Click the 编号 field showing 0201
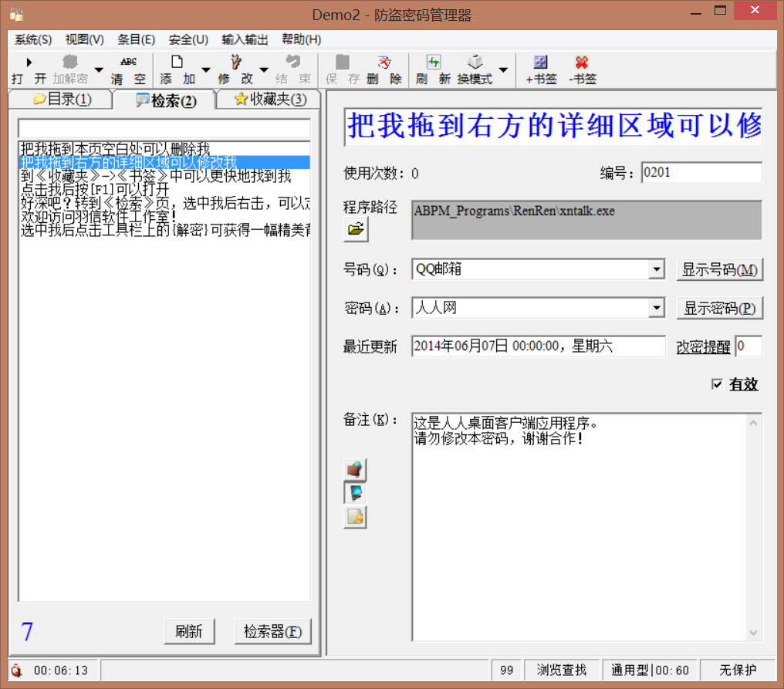The height and width of the screenshot is (689, 784). click(701, 173)
